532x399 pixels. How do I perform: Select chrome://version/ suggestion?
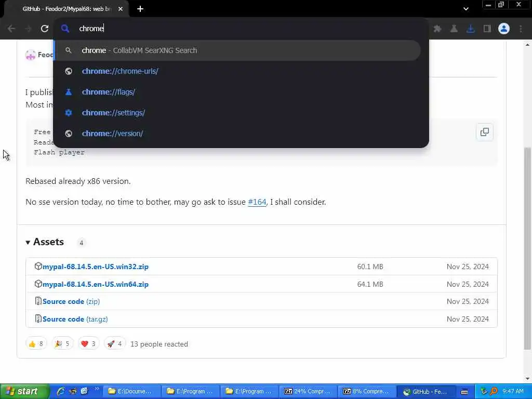pyautogui.click(x=237, y=134)
